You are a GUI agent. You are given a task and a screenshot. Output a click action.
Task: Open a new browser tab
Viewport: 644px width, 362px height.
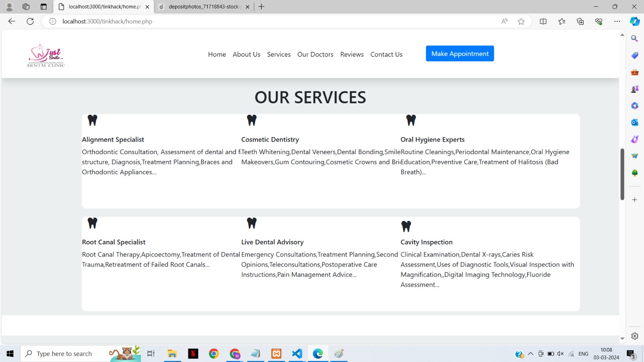coord(262,7)
